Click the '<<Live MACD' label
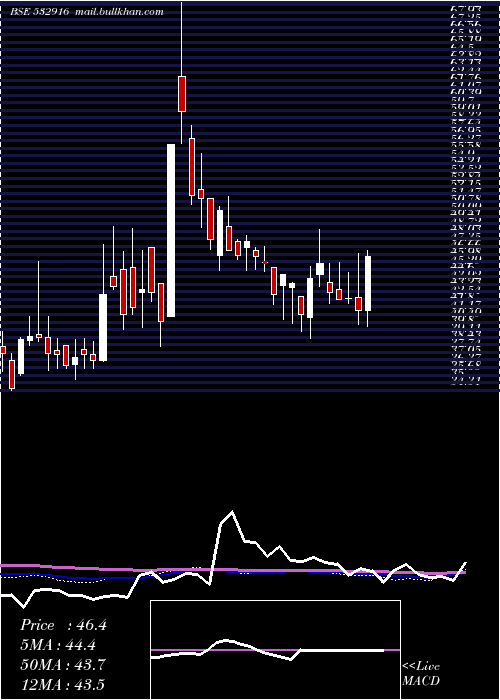500x700 pixels. [x=421, y=673]
